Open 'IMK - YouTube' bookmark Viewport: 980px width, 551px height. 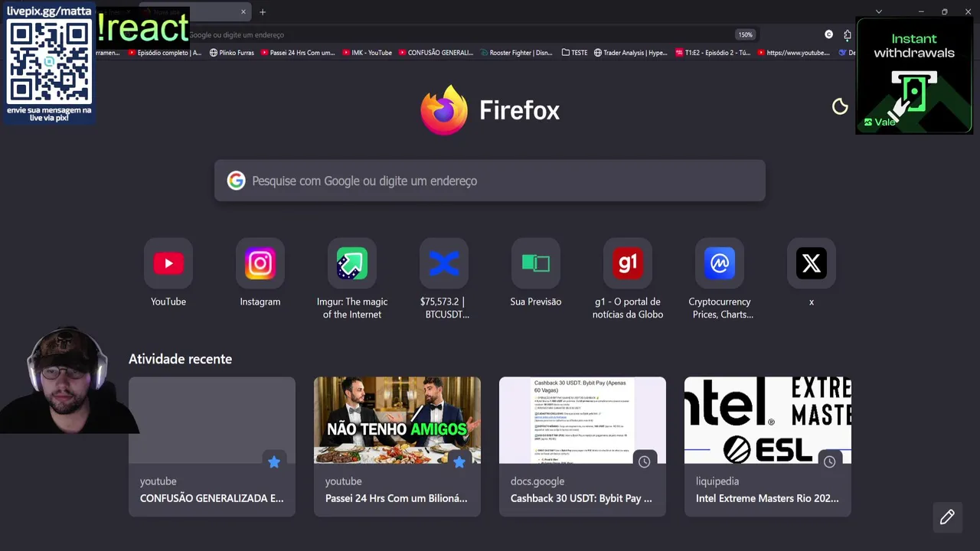tap(367, 53)
